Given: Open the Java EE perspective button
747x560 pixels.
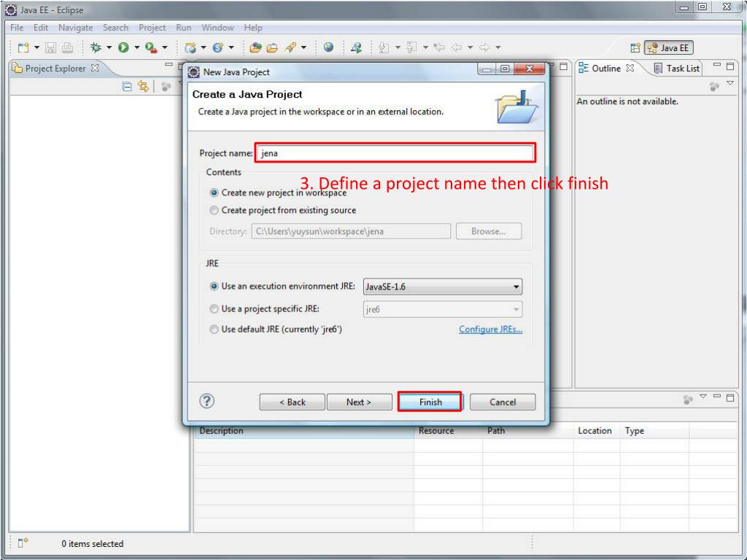Looking at the screenshot, I should click(667, 47).
